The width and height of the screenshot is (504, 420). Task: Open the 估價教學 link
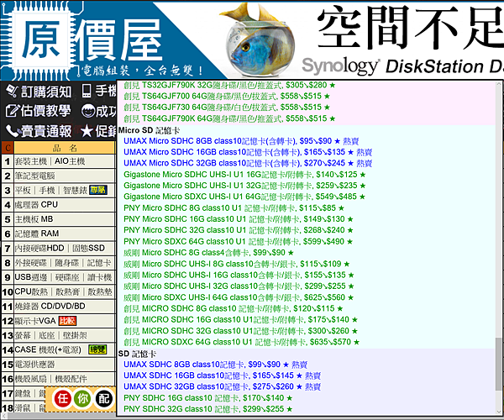pyautogui.click(x=45, y=111)
